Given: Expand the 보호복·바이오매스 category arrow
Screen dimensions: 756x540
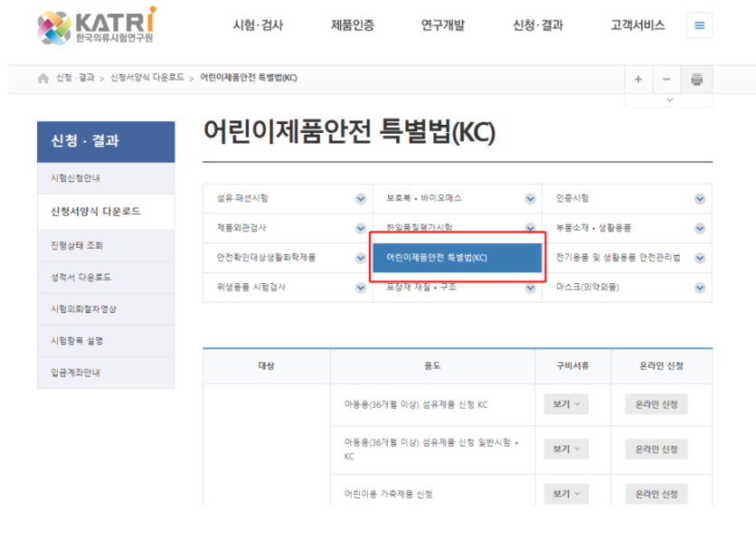Looking at the screenshot, I should (x=530, y=199).
